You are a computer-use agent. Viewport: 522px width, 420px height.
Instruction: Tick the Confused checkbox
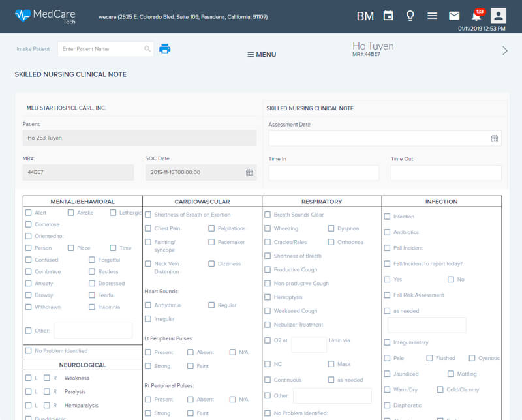pyautogui.click(x=29, y=260)
